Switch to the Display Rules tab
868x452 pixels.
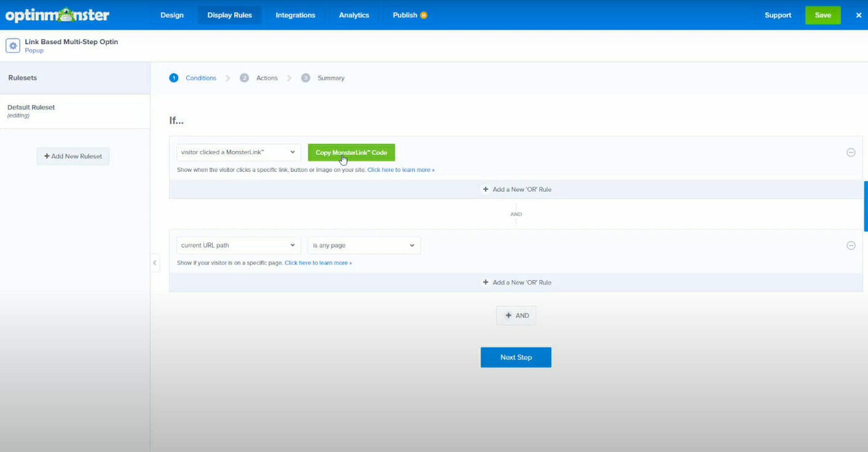(229, 15)
